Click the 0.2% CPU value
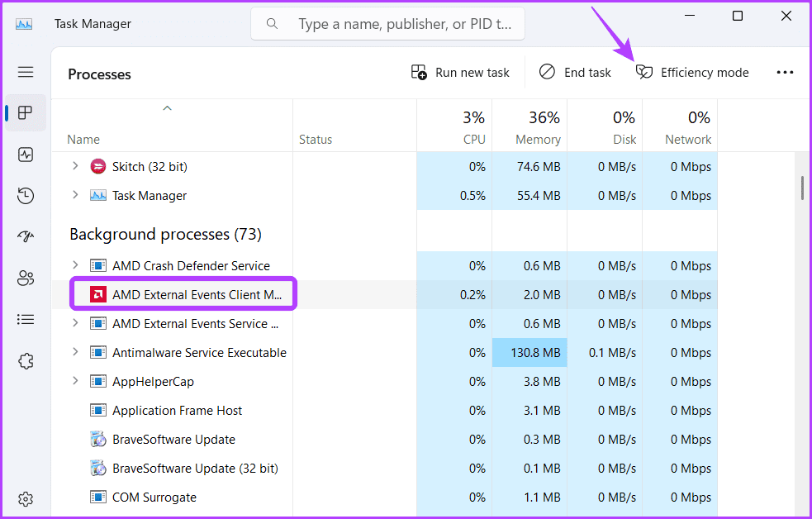The width and height of the screenshot is (812, 519). pos(472,295)
